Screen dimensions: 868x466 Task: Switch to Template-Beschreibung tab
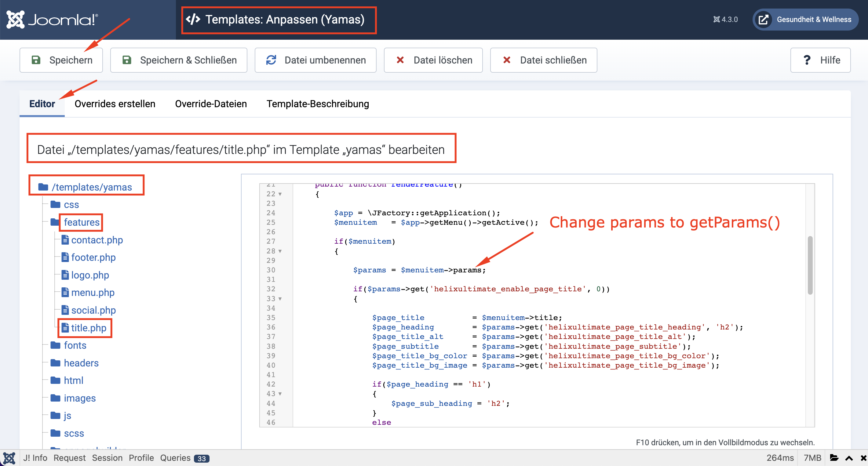318,104
